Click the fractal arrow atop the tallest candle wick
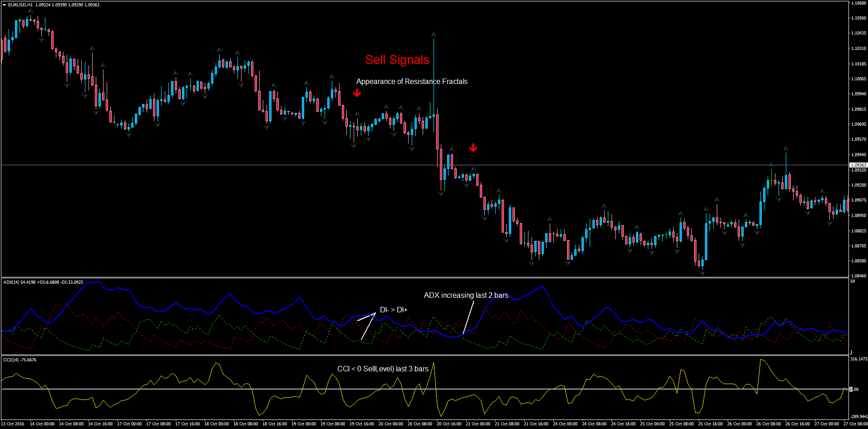Viewport: 868px width, 429px height. 434,35
